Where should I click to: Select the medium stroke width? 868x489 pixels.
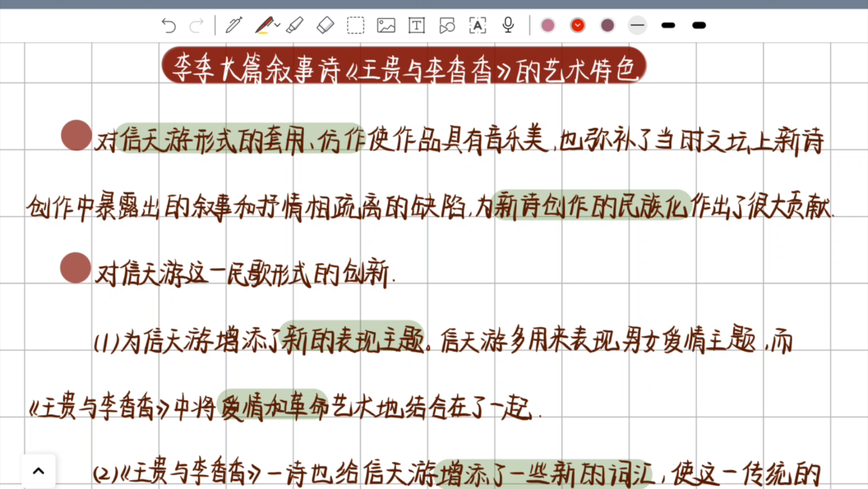[x=668, y=25]
